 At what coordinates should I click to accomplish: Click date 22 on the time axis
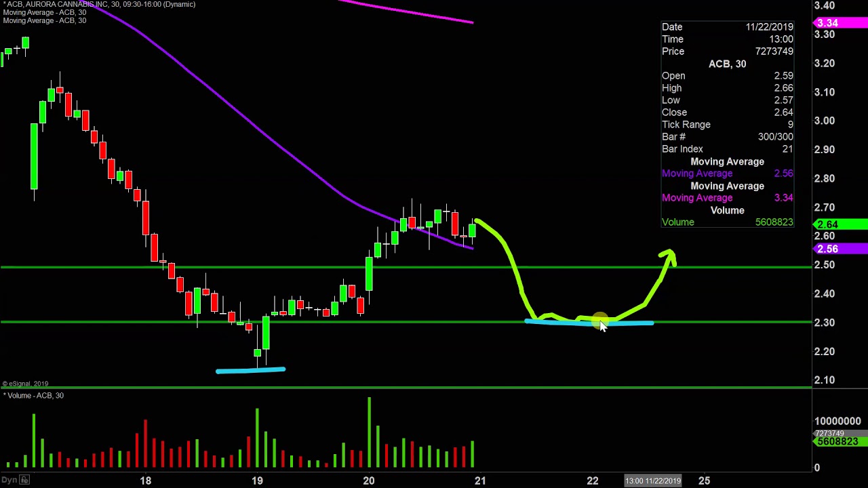[x=593, y=481]
